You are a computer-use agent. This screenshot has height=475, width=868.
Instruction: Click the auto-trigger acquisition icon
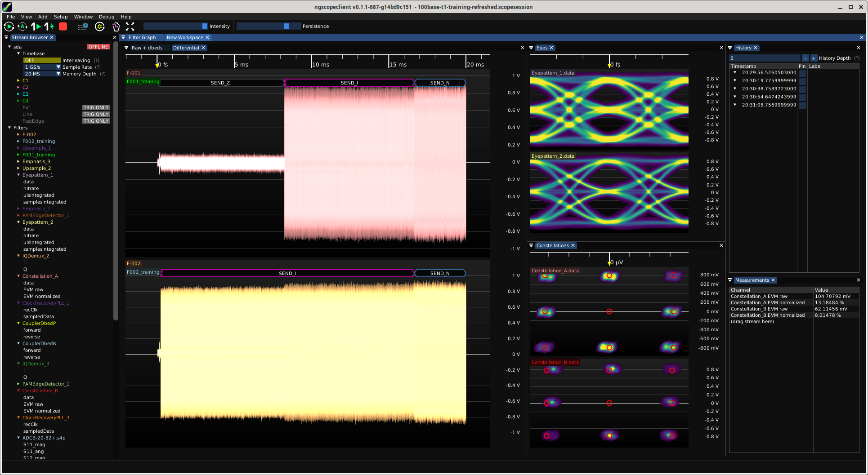[x=22, y=27]
